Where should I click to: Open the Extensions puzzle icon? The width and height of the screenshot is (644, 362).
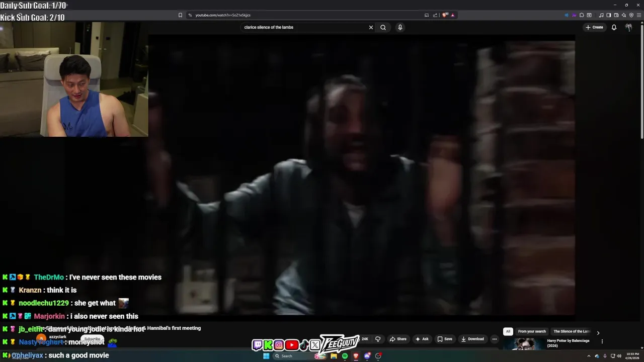[x=582, y=15]
